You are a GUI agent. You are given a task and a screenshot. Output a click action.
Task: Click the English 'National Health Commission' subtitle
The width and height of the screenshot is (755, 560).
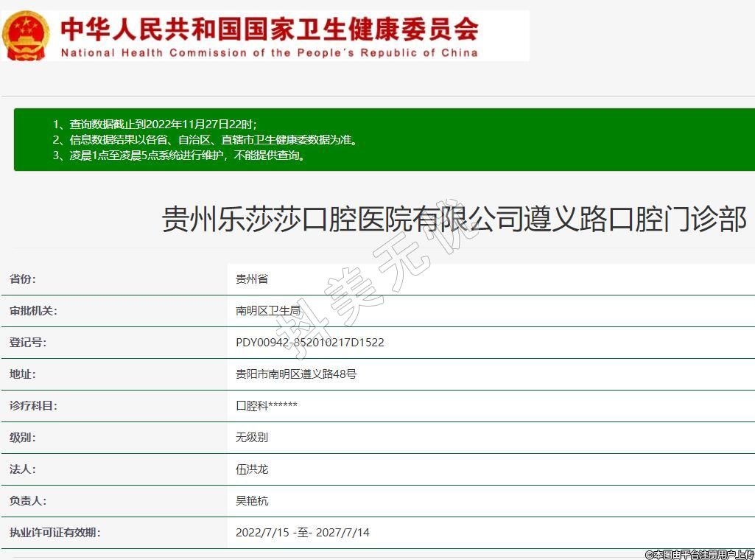click(270, 53)
